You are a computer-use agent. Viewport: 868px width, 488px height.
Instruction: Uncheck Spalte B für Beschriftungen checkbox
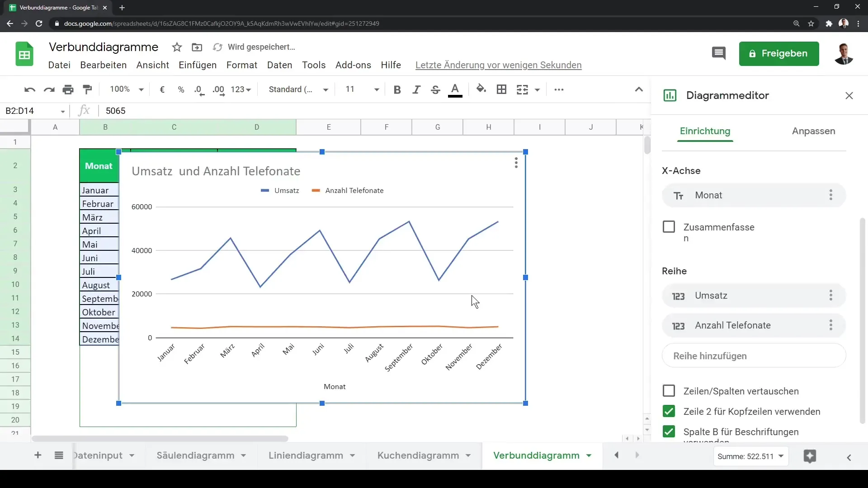[669, 432]
